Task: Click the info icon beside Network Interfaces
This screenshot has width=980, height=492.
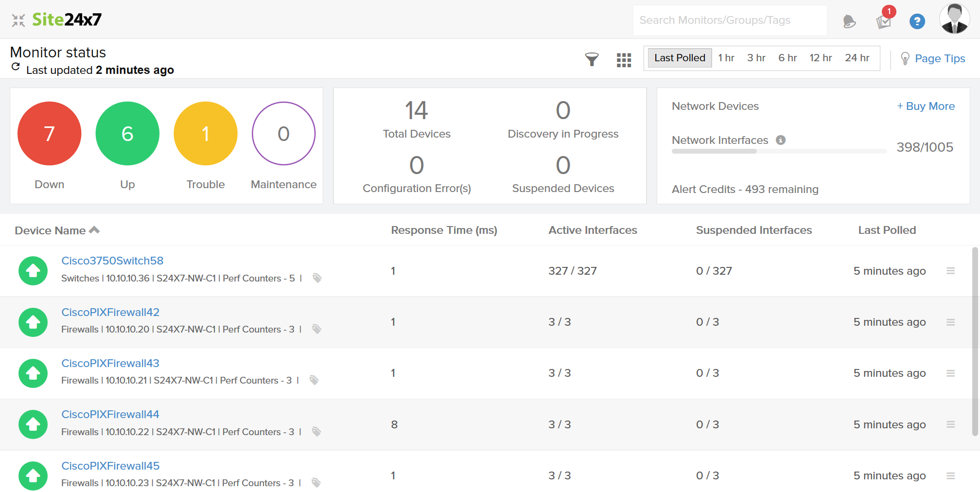Action: click(781, 140)
